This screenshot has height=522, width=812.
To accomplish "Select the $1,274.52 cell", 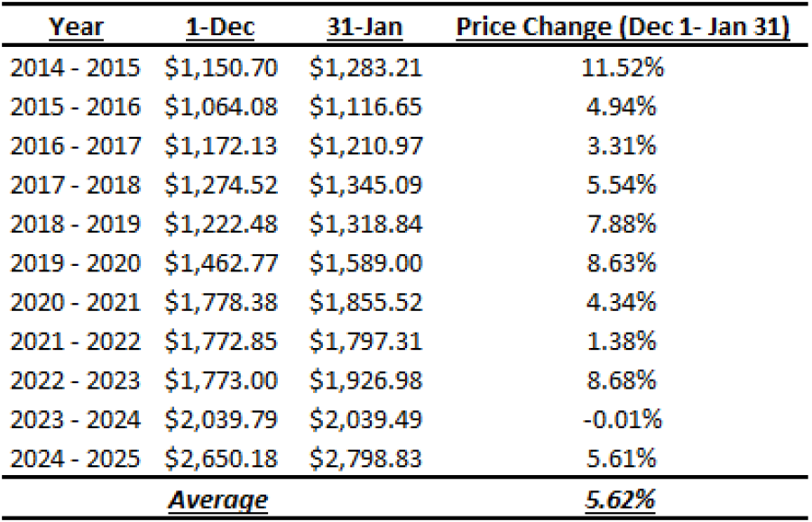I will [222, 185].
